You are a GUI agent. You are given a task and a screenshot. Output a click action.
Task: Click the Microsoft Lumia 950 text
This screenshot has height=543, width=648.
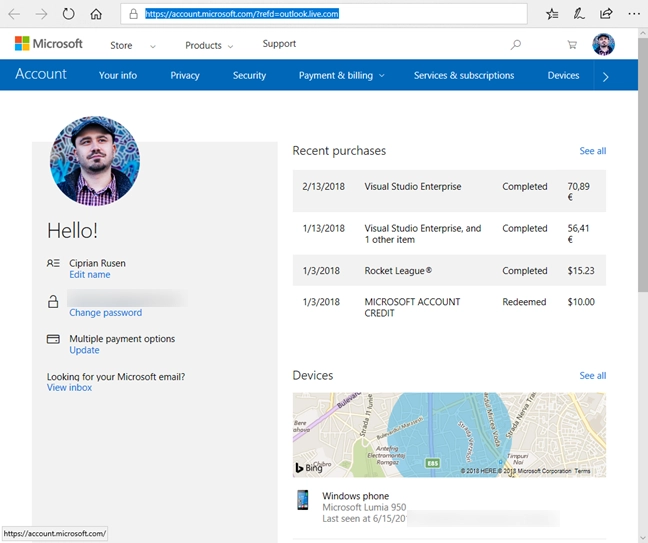click(x=364, y=507)
